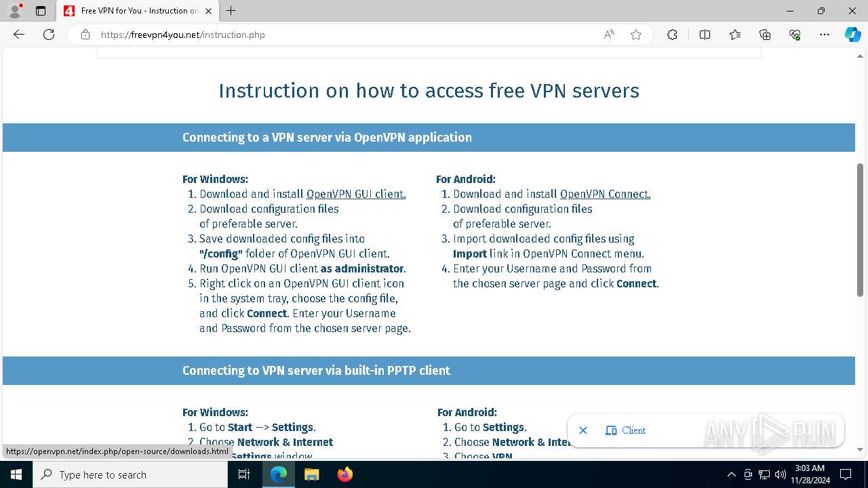Image resolution: width=868 pixels, height=488 pixels.
Task: Activate Read aloud icon in address bar
Action: click(x=609, y=35)
